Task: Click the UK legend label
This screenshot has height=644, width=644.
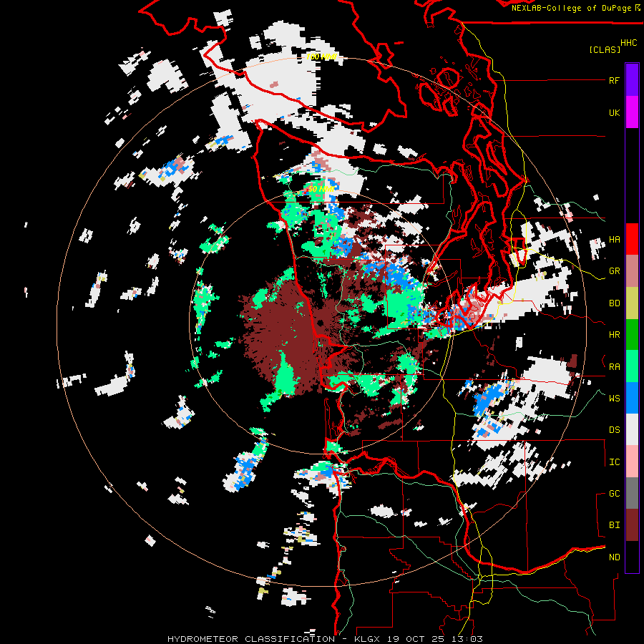Action: coord(615,112)
